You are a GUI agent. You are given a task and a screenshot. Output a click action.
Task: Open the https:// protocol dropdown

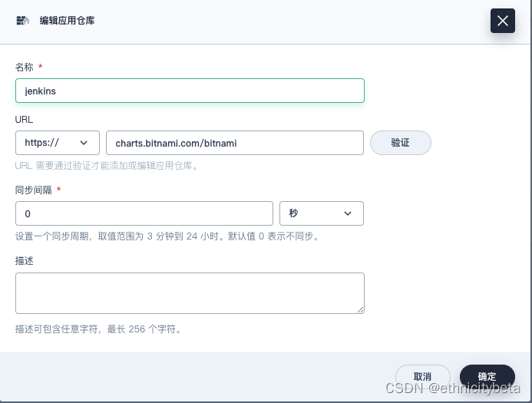58,143
